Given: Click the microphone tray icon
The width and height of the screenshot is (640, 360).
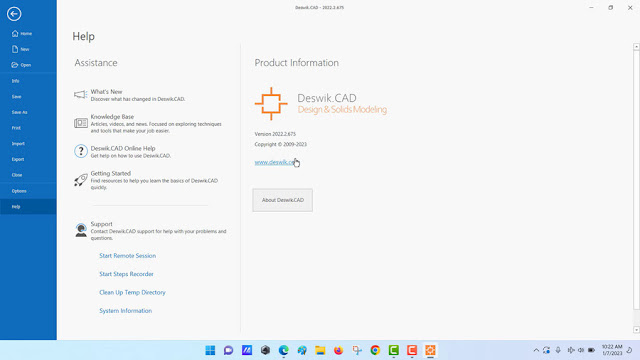Looking at the screenshot, I should (x=558, y=350).
